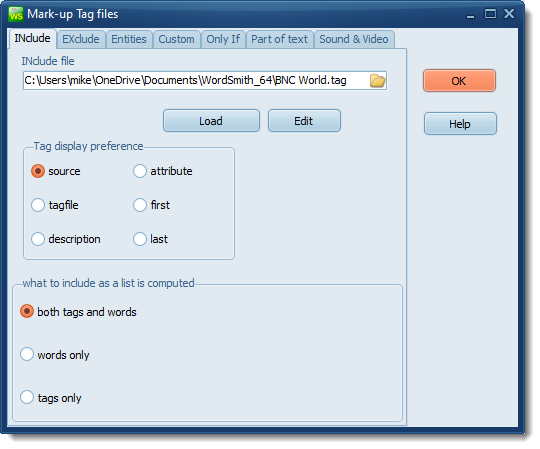Switch to the Sound & Video tab
The image size is (540, 449).
354,39
